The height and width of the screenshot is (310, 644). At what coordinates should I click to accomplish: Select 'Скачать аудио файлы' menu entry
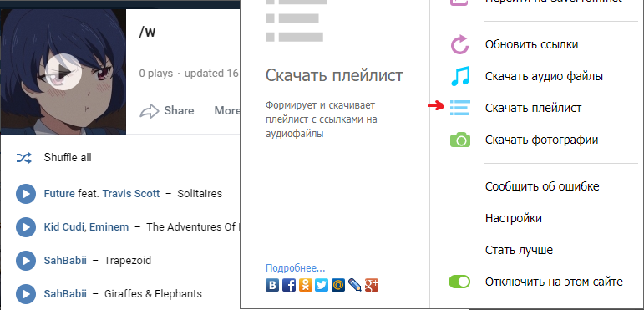tap(544, 76)
